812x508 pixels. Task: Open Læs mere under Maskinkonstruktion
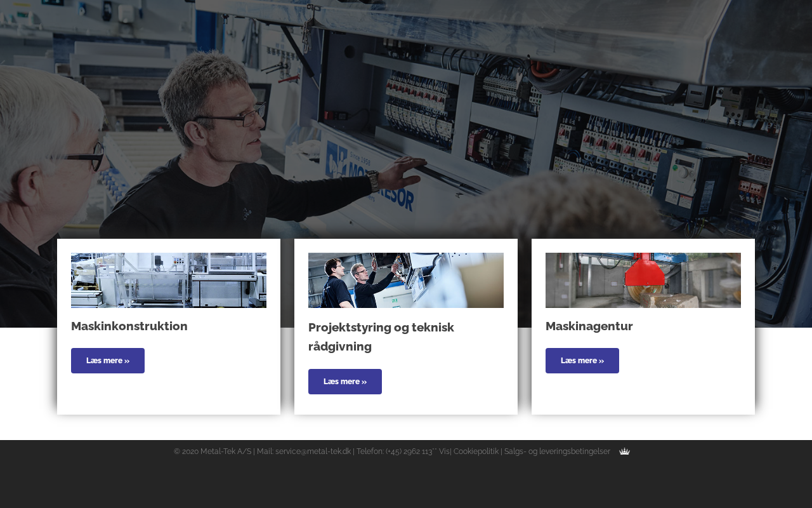108,361
